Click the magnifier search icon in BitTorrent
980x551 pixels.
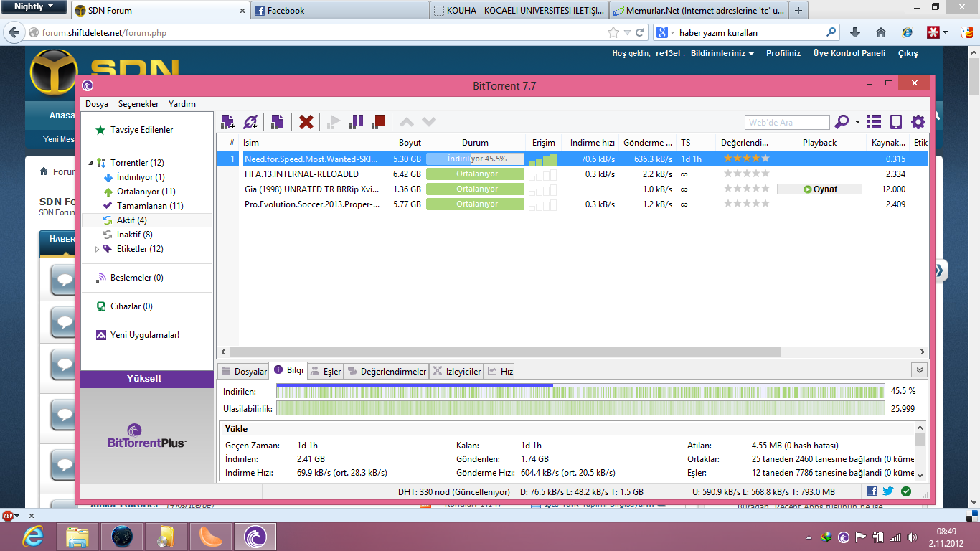842,122
